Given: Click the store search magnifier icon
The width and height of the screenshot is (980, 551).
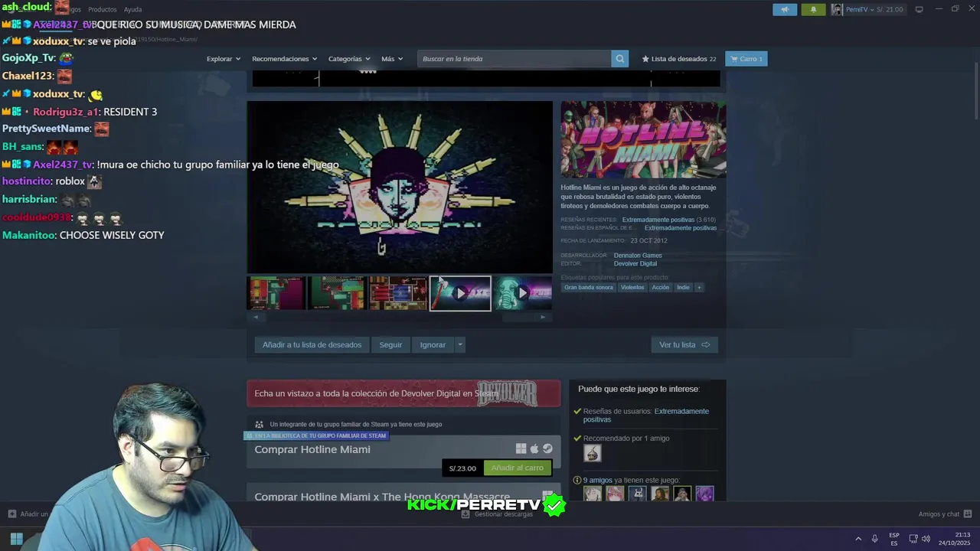Looking at the screenshot, I should 620,59.
